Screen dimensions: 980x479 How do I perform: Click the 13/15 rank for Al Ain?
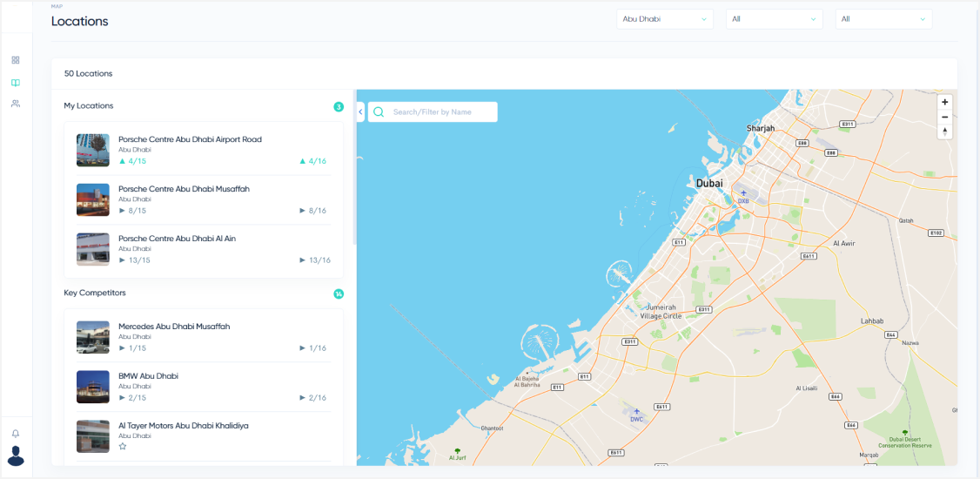(134, 260)
